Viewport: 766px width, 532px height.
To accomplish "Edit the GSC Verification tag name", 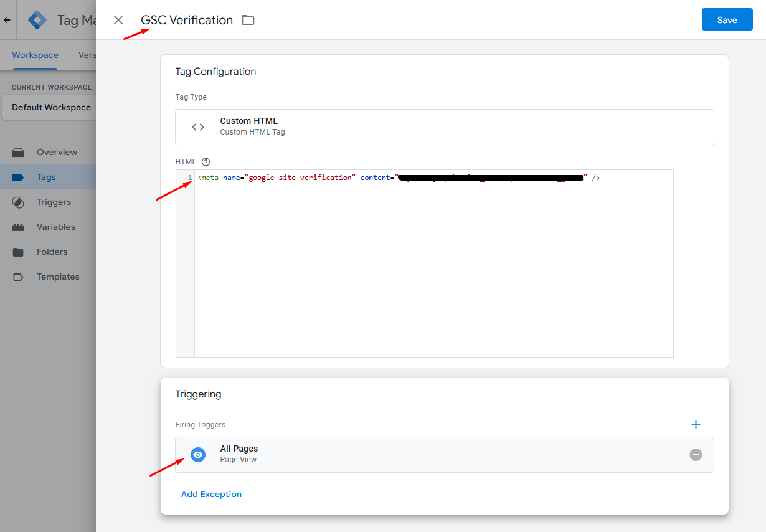I will tap(187, 20).
